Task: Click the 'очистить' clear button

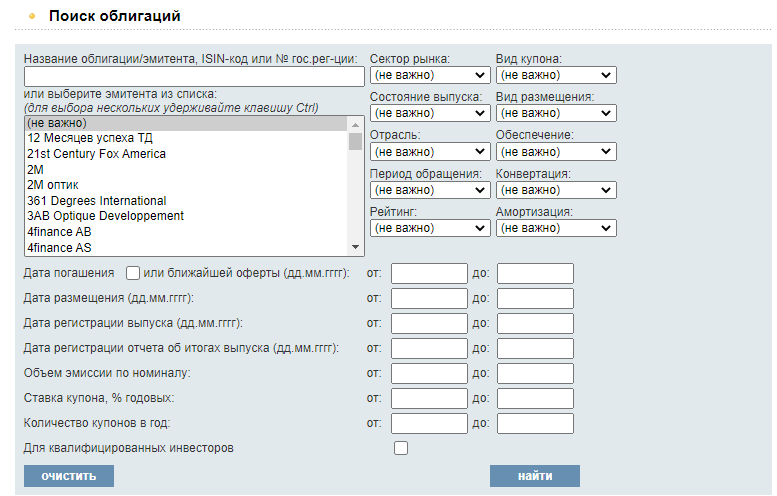Action: [x=69, y=476]
